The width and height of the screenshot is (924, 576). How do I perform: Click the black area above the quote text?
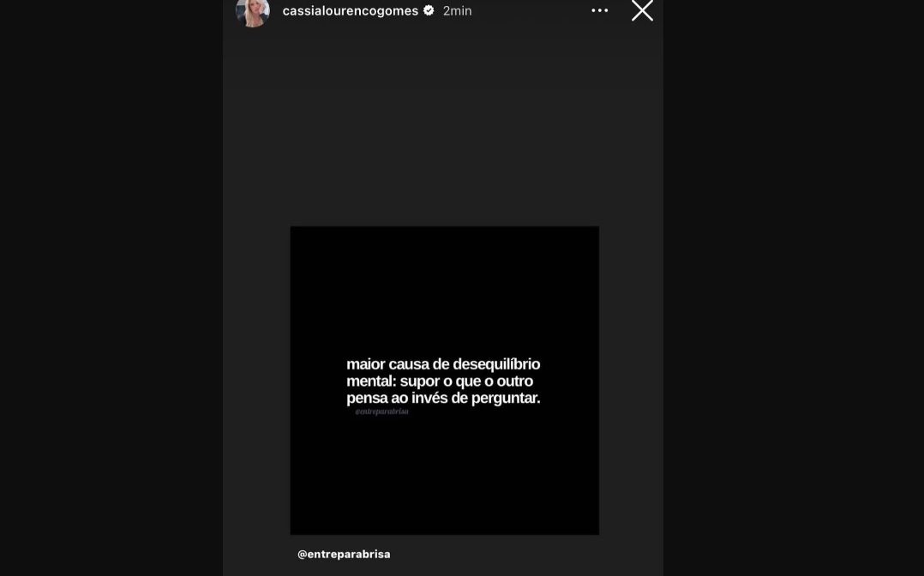pyautogui.click(x=444, y=289)
